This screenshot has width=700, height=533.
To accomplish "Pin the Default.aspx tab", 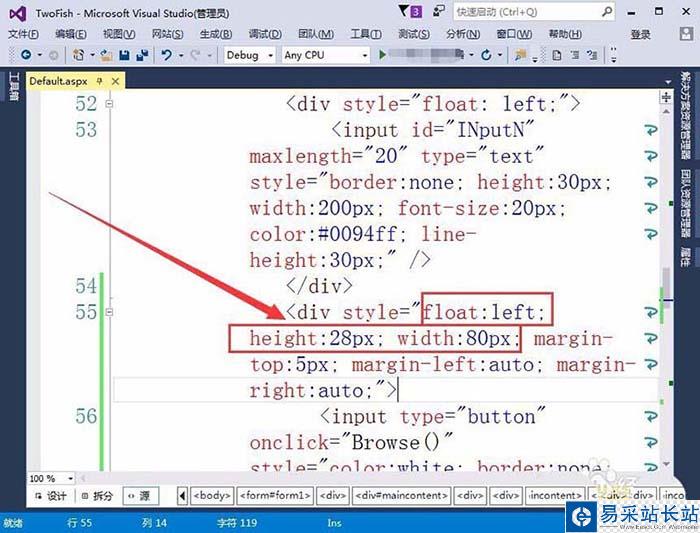I will tap(99, 81).
